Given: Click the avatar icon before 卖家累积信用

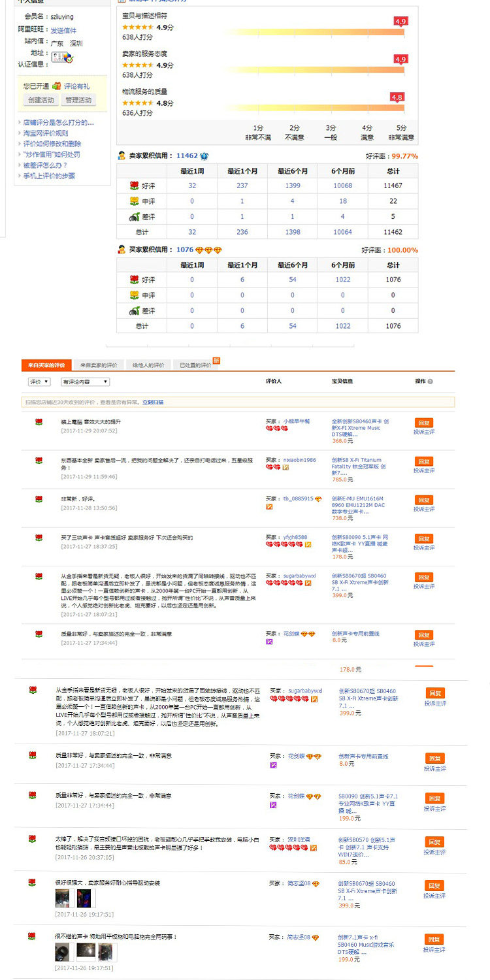Looking at the screenshot, I should tap(122, 155).
